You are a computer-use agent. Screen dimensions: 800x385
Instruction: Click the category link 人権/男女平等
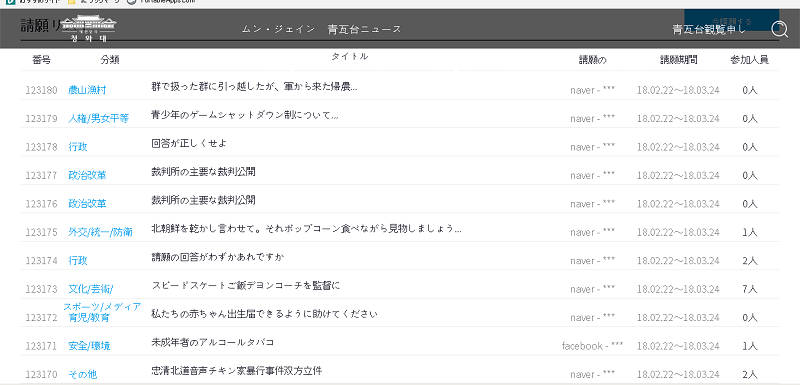pos(98,119)
